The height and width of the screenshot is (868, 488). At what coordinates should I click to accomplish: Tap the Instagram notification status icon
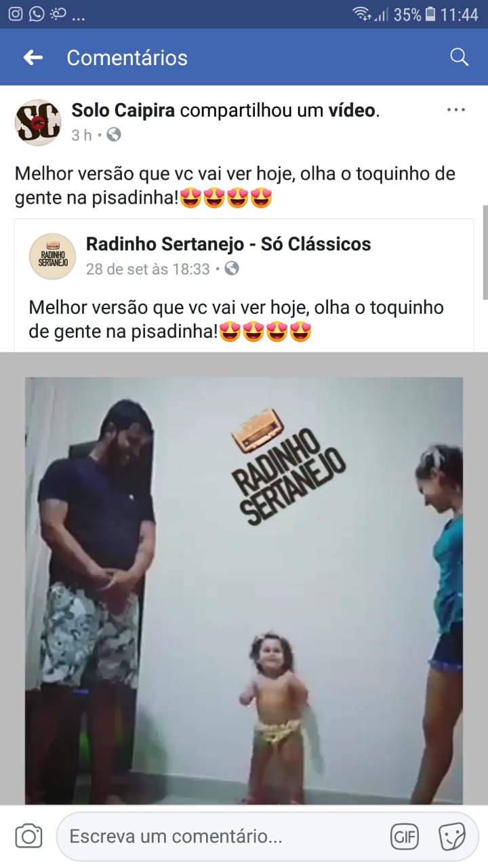pos(15,14)
